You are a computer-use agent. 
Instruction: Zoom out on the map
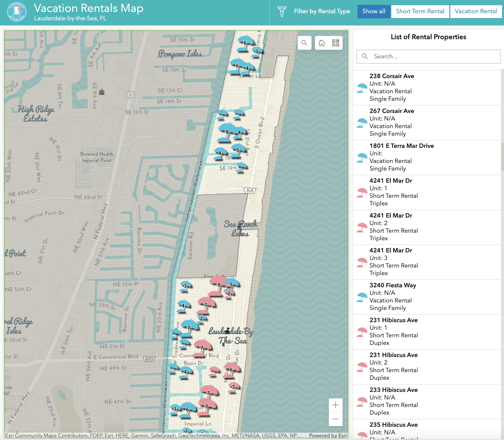pos(335,419)
